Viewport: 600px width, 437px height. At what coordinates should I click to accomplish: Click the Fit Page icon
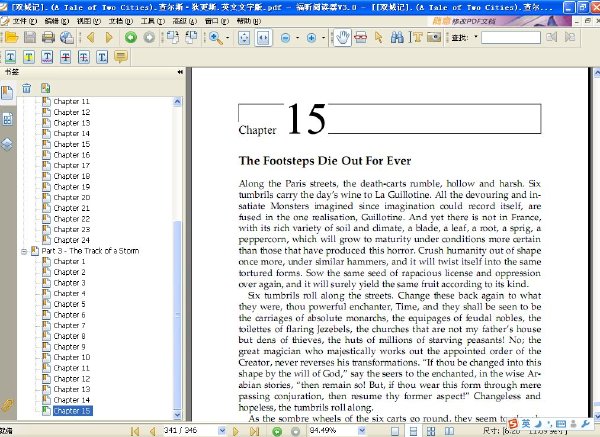coord(244,38)
